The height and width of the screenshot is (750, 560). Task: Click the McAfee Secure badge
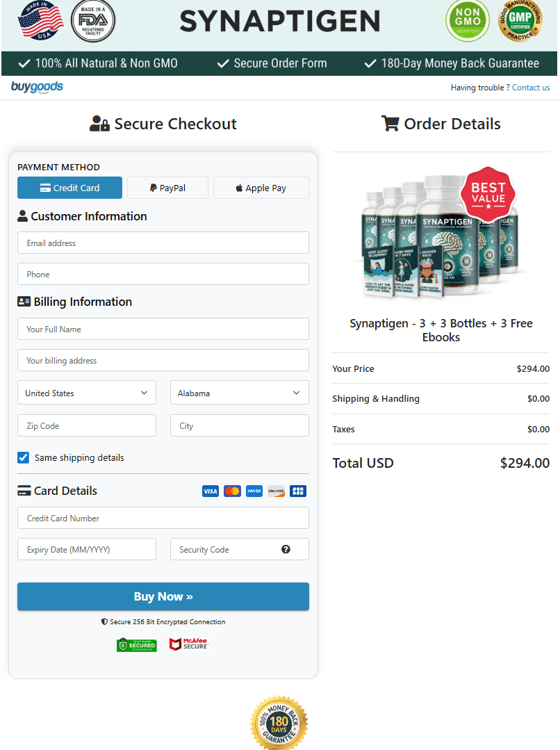click(x=188, y=644)
